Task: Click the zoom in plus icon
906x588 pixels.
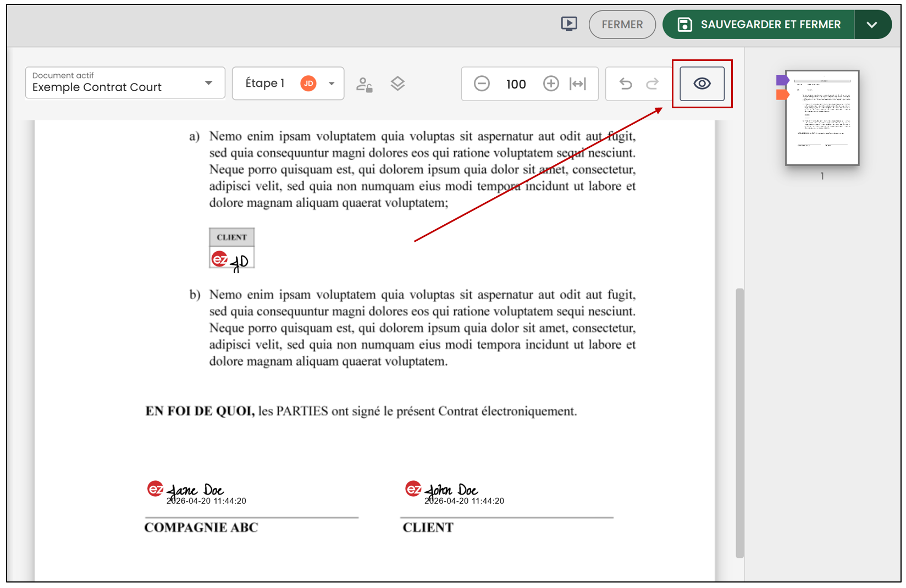Action: pos(551,84)
